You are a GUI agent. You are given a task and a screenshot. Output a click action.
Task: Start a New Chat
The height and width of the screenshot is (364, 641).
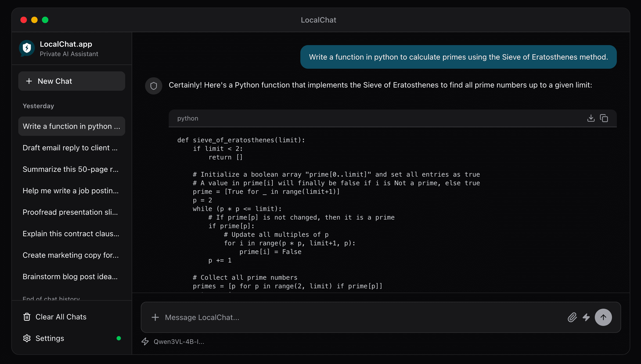(x=72, y=81)
